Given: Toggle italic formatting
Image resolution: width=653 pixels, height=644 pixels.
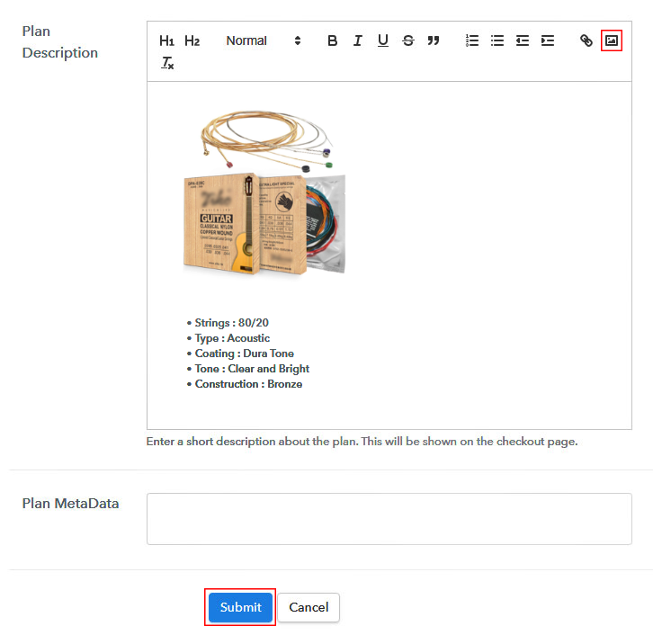Looking at the screenshot, I should (358, 40).
